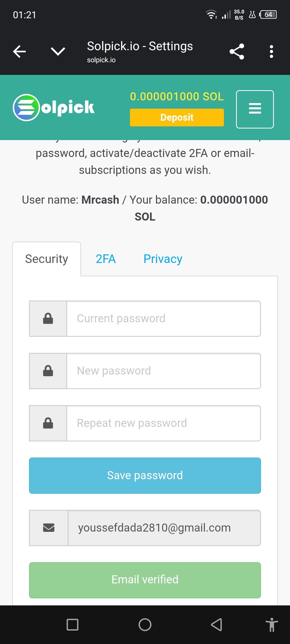Tap the Android recent apps square
This screenshot has height=644, width=290.
click(73, 625)
